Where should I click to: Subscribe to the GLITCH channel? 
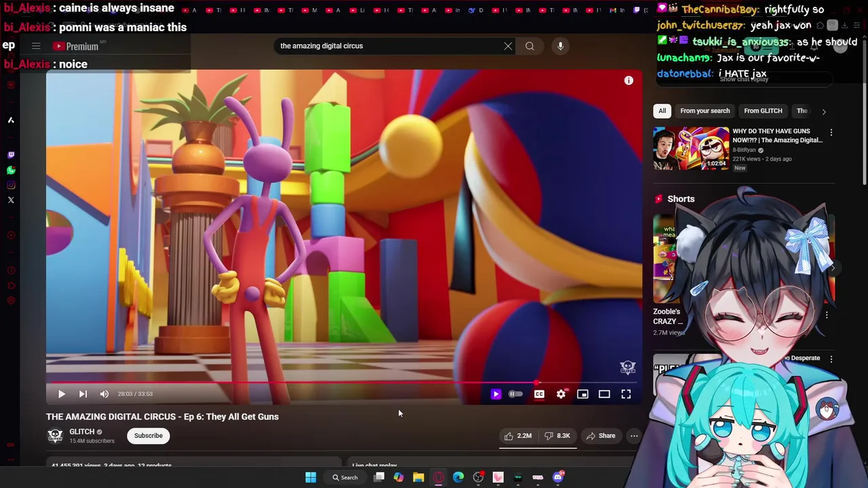pos(148,436)
